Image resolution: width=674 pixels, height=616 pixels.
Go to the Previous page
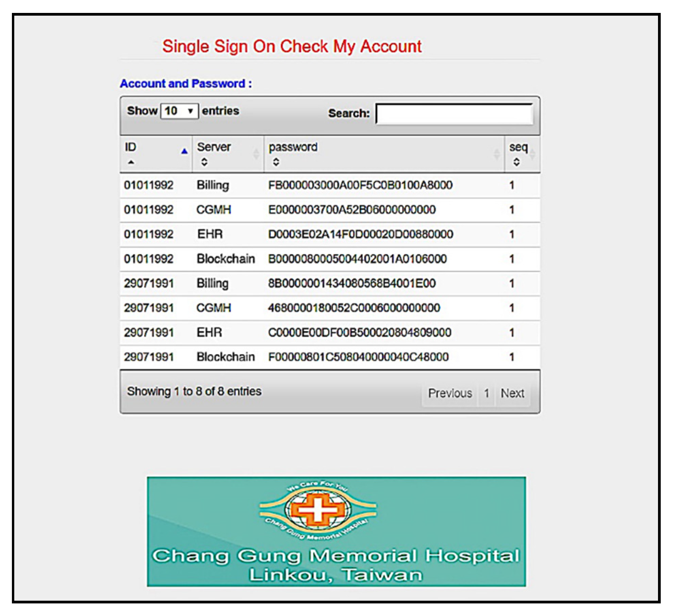coord(449,393)
